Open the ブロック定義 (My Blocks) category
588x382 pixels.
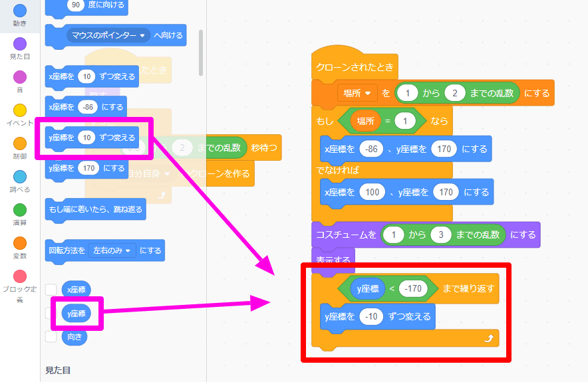pyautogui.click(x=20, y=276)
